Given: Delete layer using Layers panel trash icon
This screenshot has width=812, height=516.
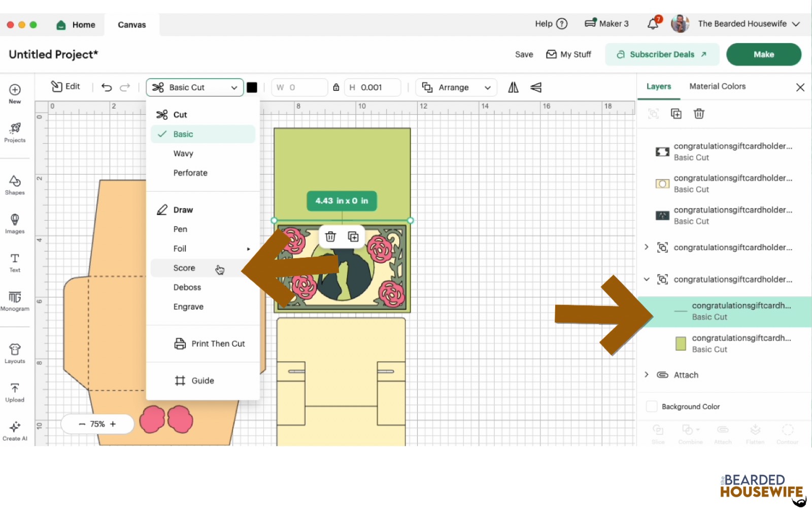Looking at the screenshot, I should [x=699, y=114].
